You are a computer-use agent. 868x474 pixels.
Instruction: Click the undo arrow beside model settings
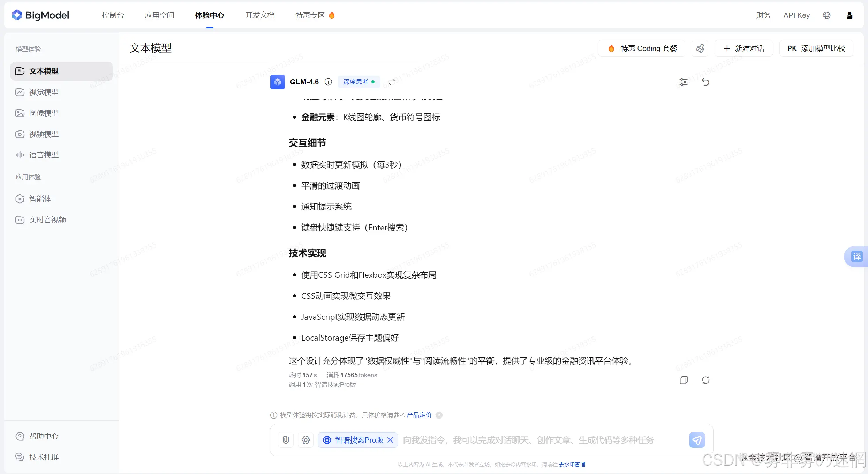705,82
